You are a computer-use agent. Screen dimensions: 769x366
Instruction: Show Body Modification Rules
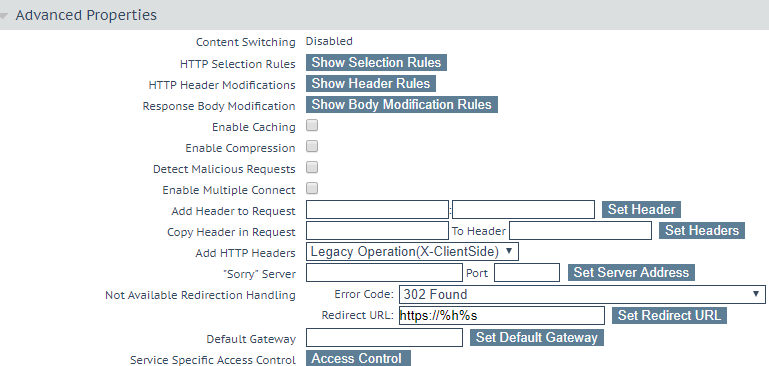402,105
